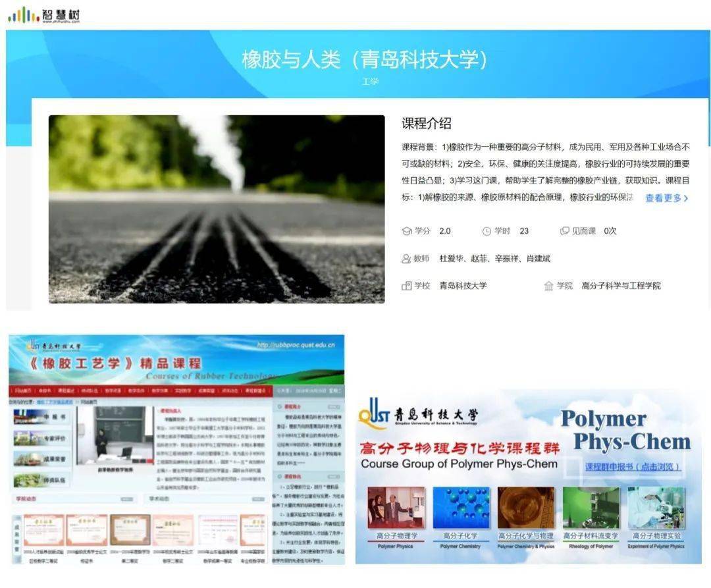The height and width of the screenshot is (588, 711).
Task: Open the first certificate thumbnail in the awards row
Action: 43,530
